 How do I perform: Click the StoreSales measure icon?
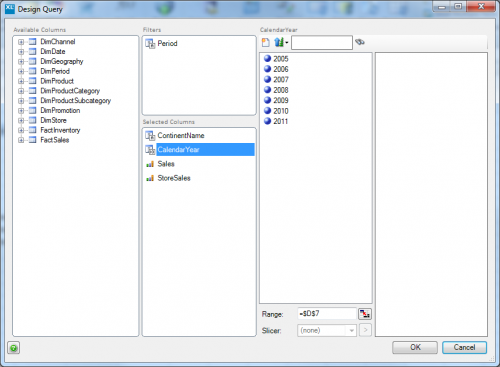pyautogui.click(x=150, y=178)
